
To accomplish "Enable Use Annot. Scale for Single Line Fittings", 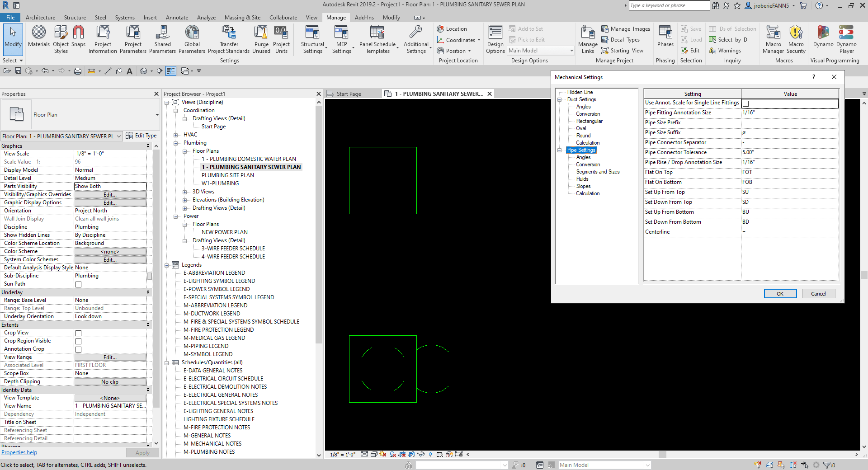I will pyautogui.click(x=745, y=103).
